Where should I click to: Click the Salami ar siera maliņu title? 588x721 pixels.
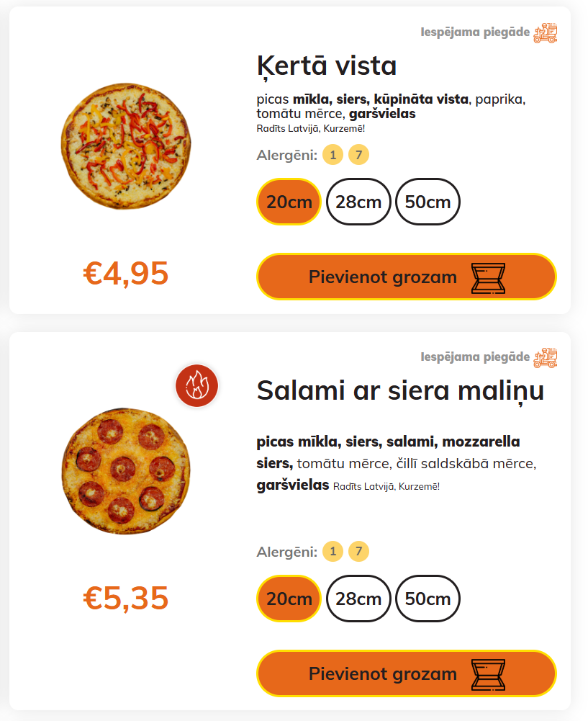tap(400, 391)
